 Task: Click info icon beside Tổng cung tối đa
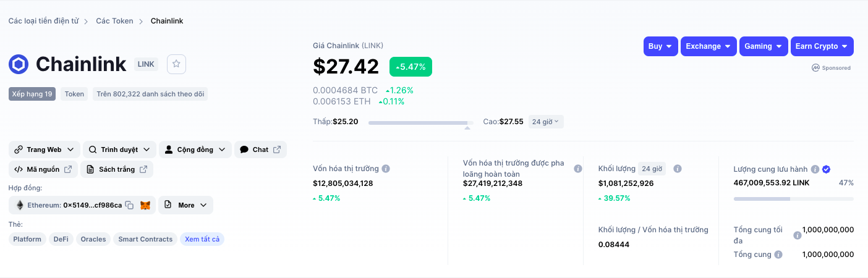pyautogui.click(x=798, y=235)
